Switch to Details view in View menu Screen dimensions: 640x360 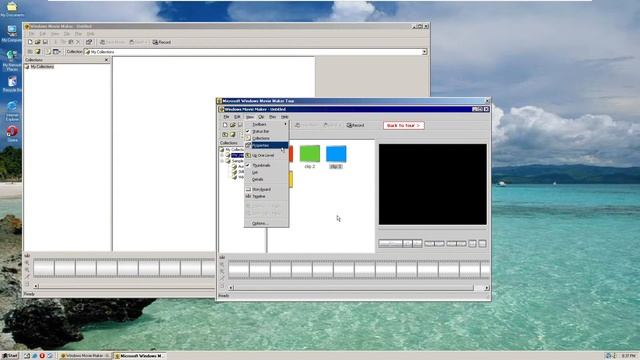(267, 179)
